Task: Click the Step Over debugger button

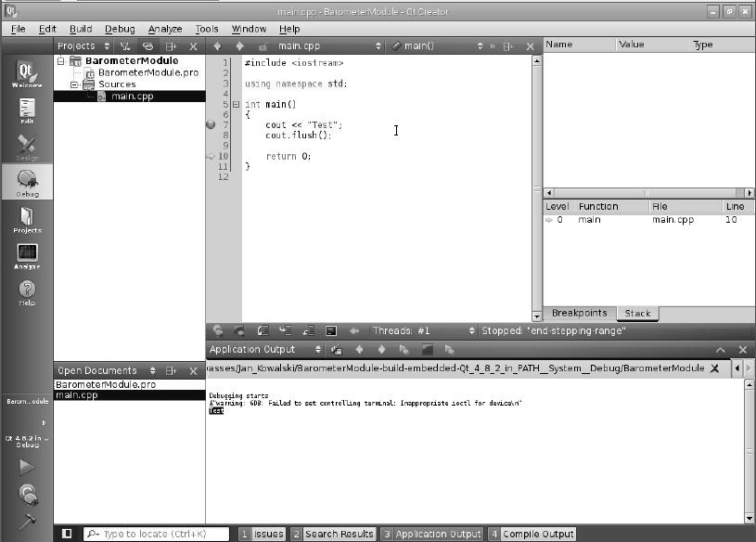Action: point(263,330)
